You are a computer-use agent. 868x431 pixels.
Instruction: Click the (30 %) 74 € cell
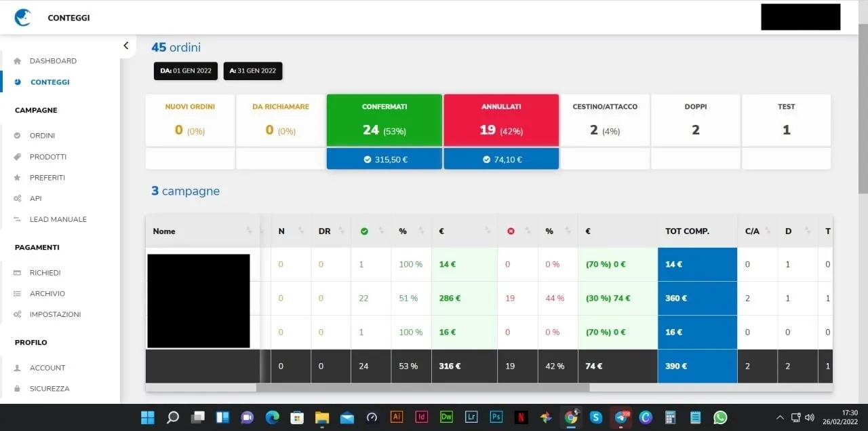tap(618, 299)
